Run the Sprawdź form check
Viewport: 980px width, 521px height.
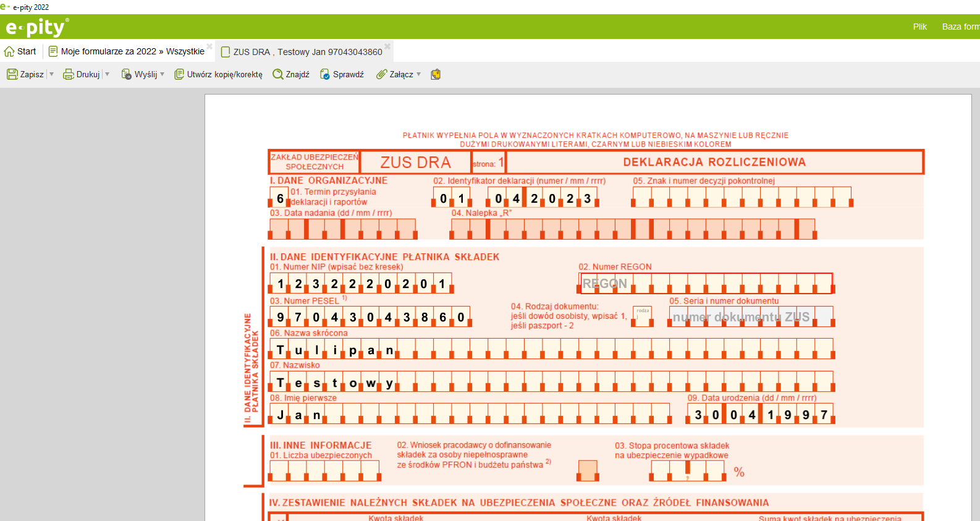[x=342, y=74]
